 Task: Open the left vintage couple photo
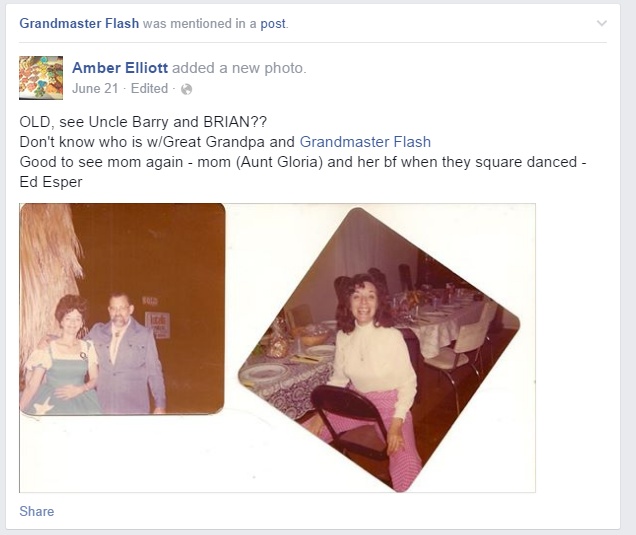[x=122, y=309]
